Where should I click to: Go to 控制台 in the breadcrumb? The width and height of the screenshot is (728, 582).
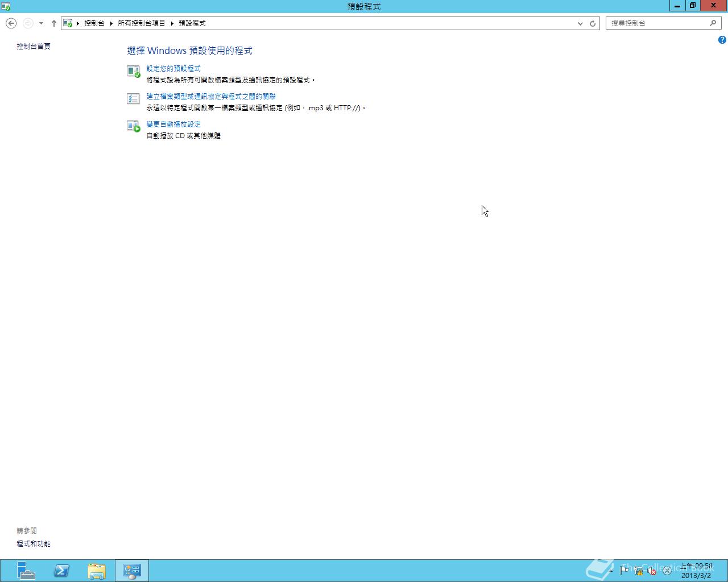tap(94, 23)
